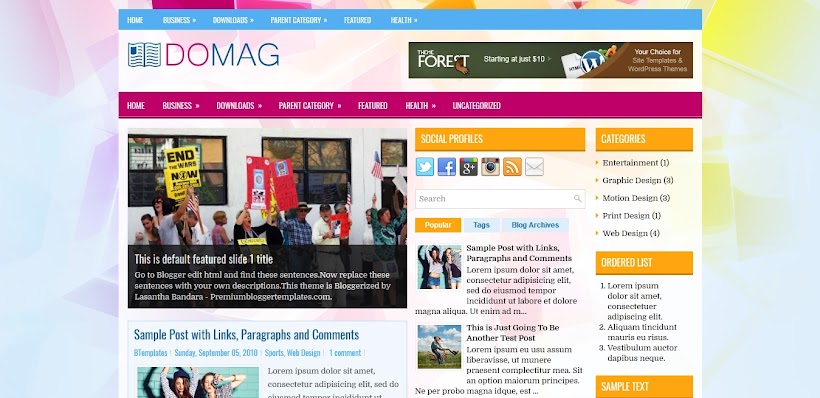Viewport: 820px width, 398px height.
Task: Switch to the Popular tab
Action: (x=438, y=225)
